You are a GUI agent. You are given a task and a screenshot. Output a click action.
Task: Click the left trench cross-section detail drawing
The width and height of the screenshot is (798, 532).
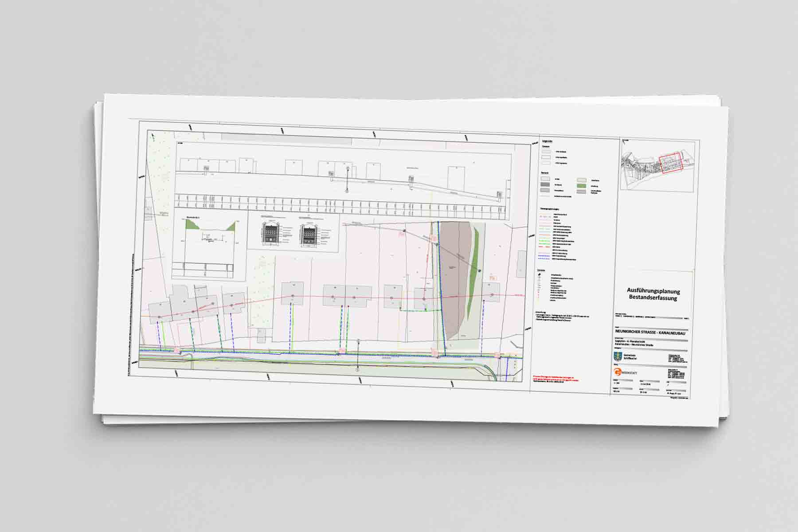pos(270,233)
